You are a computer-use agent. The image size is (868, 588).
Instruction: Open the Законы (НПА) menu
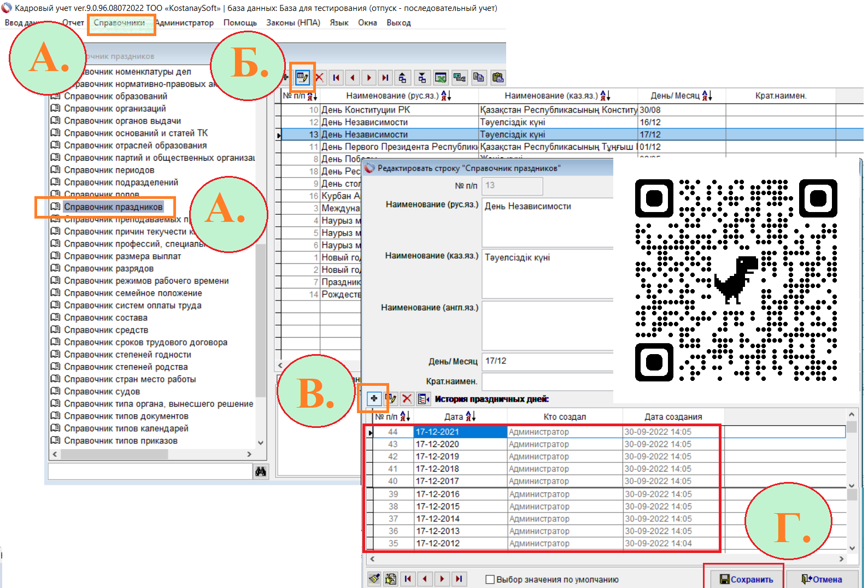[293, 22]
